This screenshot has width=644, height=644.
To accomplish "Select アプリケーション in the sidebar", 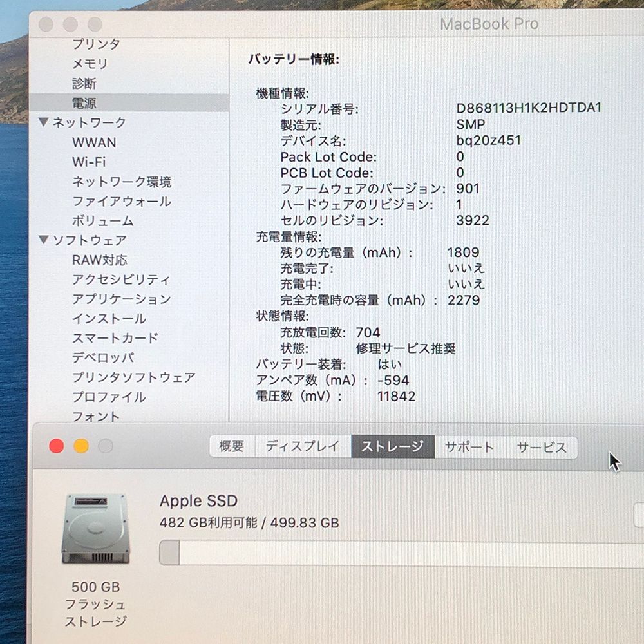I will coord(122,299).
